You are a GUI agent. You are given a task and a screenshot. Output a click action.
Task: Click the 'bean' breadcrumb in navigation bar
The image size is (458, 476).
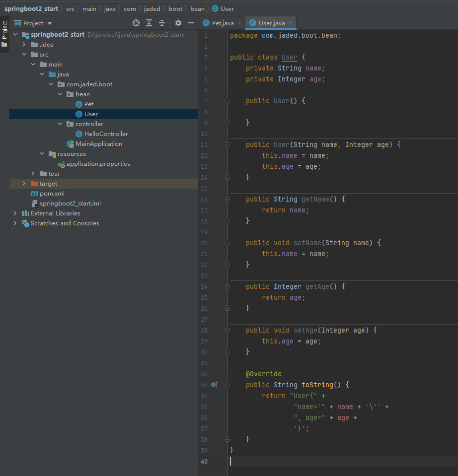[x=197, y=9]
